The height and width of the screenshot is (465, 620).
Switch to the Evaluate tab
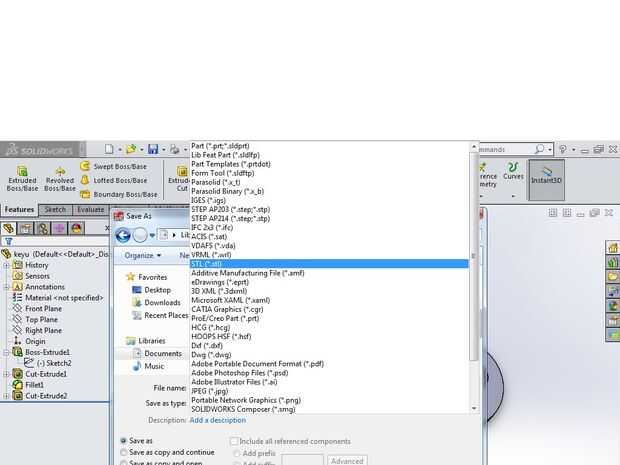click(x=91, y=210)
